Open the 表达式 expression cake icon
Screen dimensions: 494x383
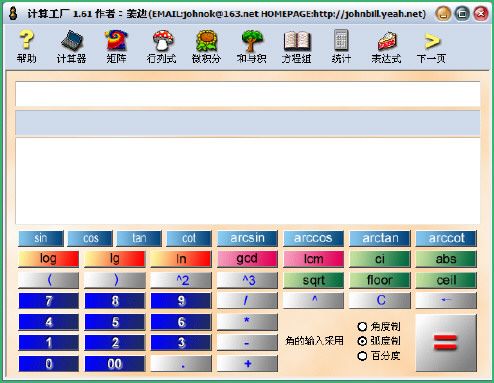coord(386,46)
